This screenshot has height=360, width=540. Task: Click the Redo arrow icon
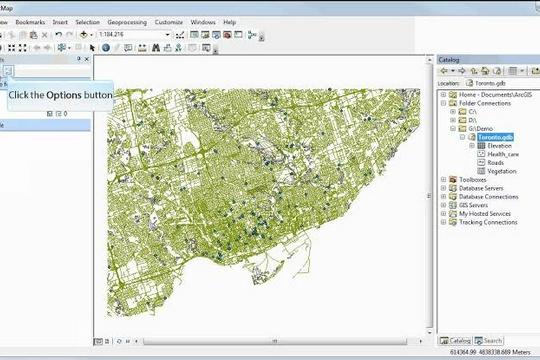point(69,35)
